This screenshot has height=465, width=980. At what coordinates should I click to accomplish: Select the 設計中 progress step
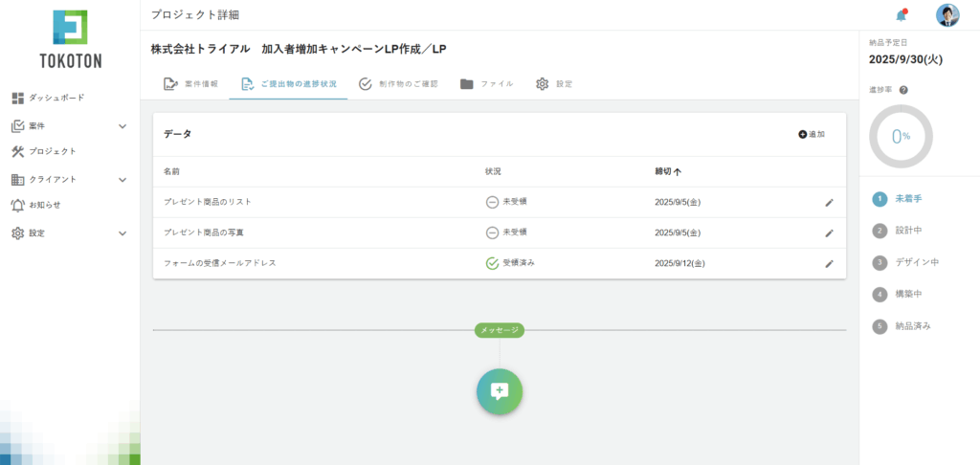(909, 231)
